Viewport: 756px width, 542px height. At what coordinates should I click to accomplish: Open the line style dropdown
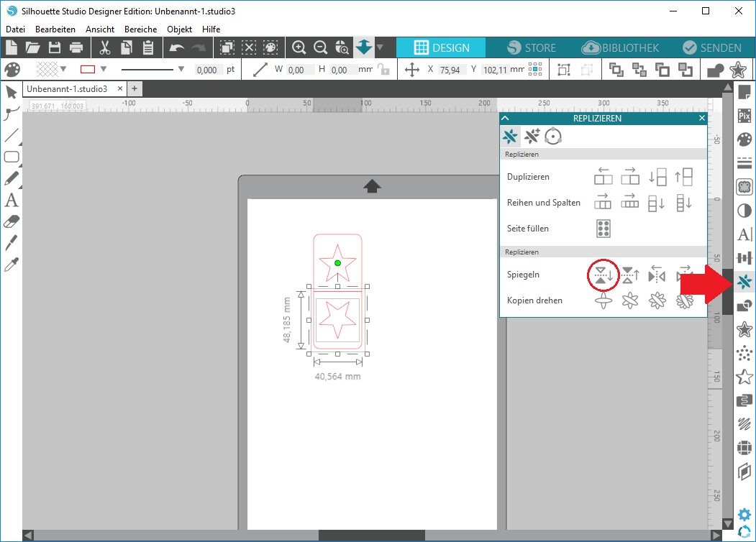point(181,70)
